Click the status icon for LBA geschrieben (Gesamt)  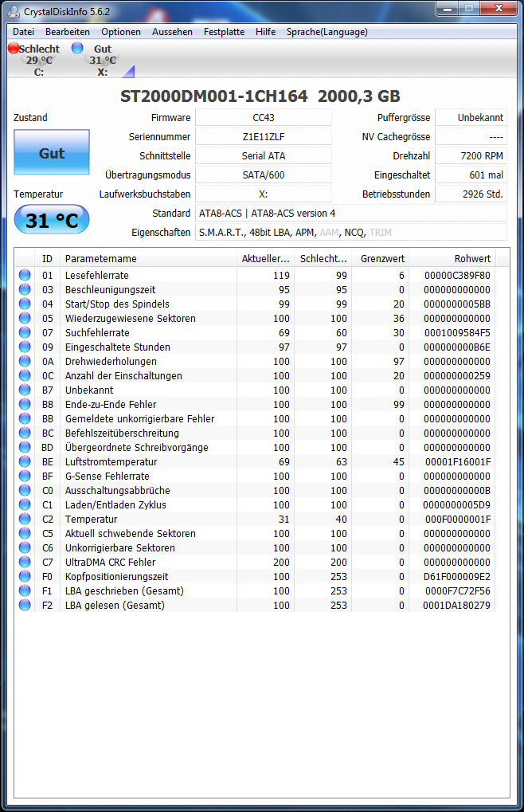point(25,590)
